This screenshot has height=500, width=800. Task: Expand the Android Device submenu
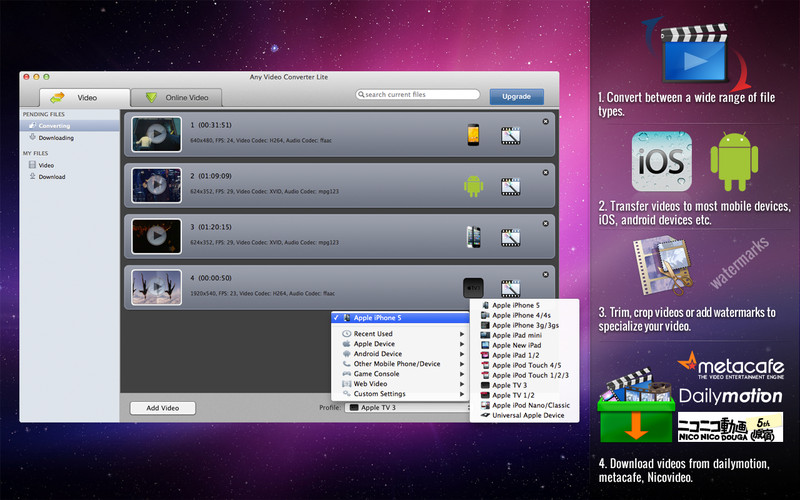pyautogui.click(x=400, y=354)
